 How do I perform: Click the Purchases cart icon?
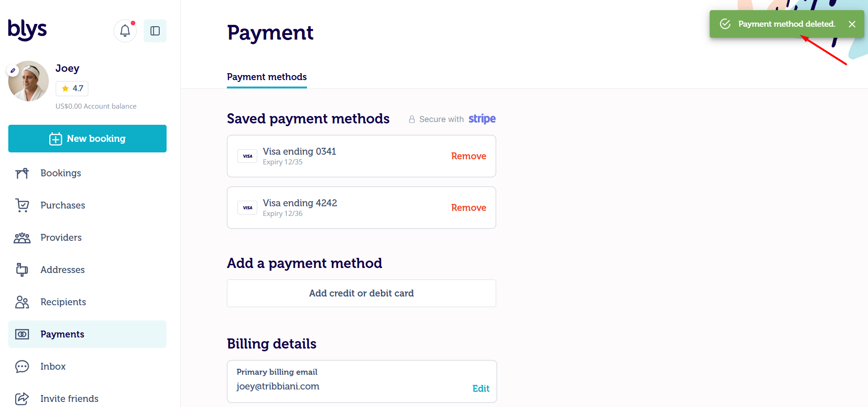click(x=22, y=205)
